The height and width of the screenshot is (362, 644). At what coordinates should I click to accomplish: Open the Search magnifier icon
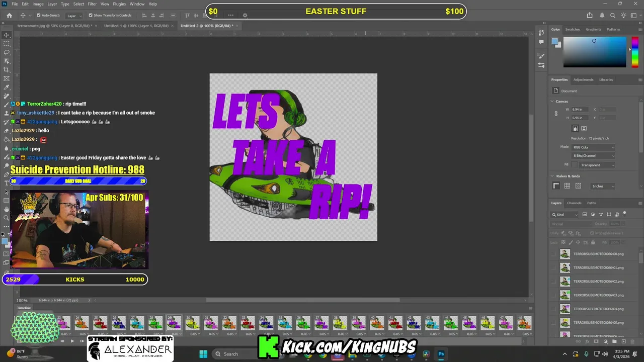(x=613, y=16)
